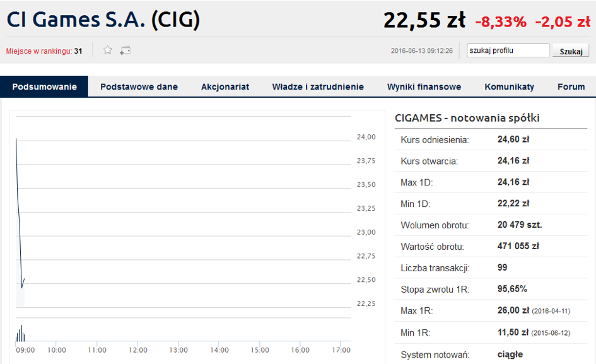Click the volume bars near 09:00
The height and width of the screenshot is (364, 596).
21,334
